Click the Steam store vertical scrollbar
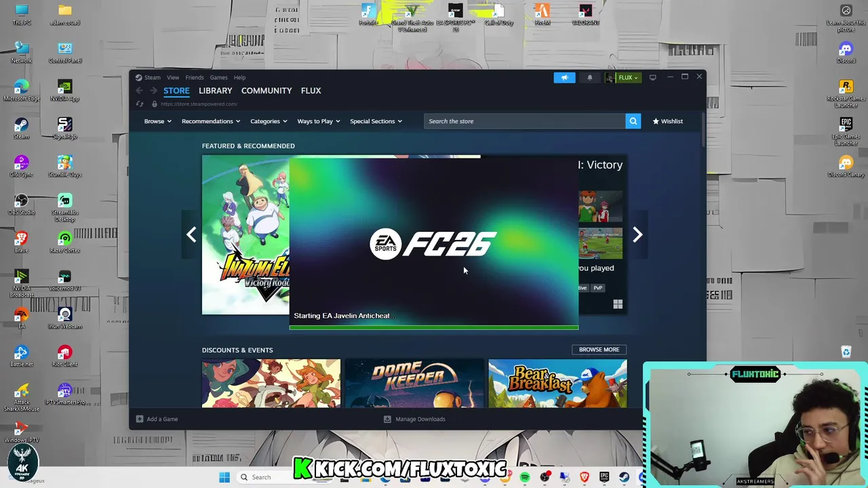Screen dimensions: 868x488 703,131
